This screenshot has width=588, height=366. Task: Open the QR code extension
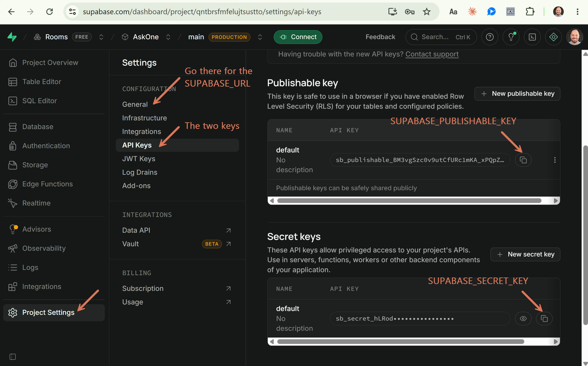510,12
